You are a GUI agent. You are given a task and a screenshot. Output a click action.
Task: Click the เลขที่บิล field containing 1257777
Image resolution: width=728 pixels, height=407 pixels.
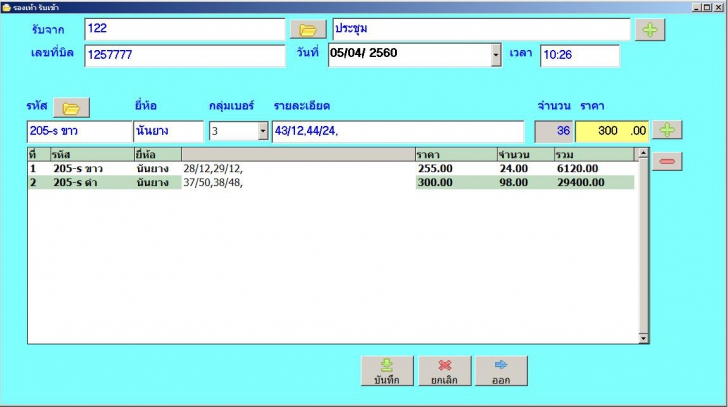[184, 56]
